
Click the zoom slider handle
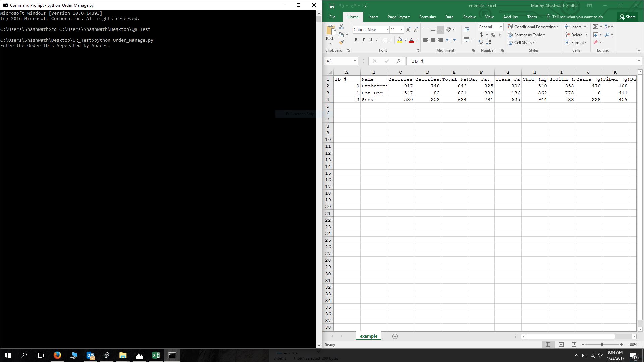coord(602,345)
